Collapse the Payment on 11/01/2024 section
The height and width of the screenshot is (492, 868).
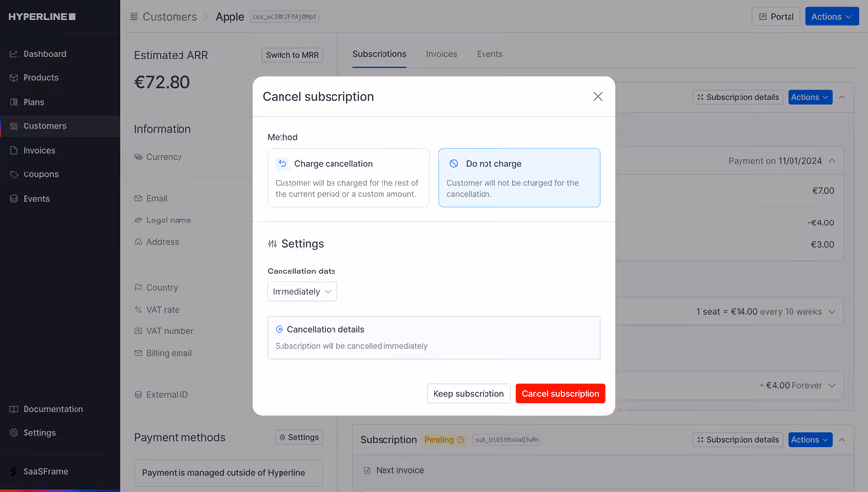pyautogui.click(x=832, y=161)
